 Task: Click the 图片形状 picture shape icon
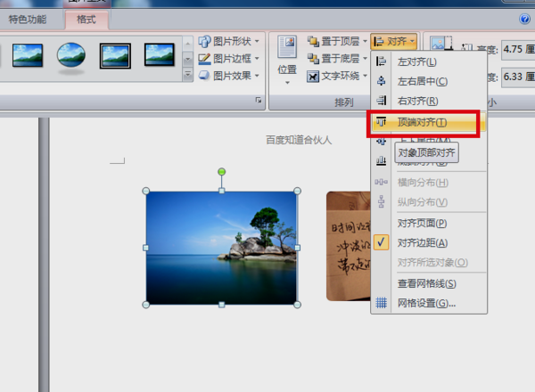click(204, 42)
